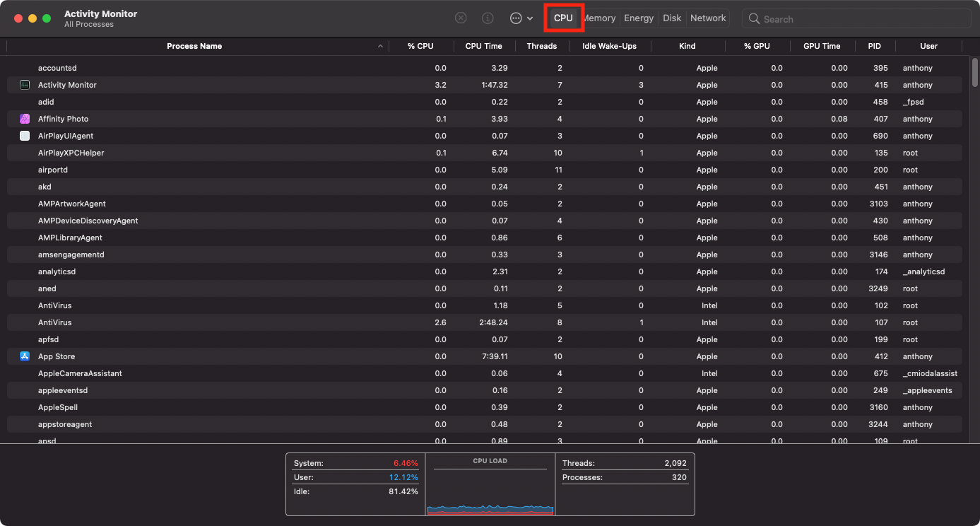Select the AppleSpell process
Viewport: 980px width, 526px height.
click(x=58, y=407)
